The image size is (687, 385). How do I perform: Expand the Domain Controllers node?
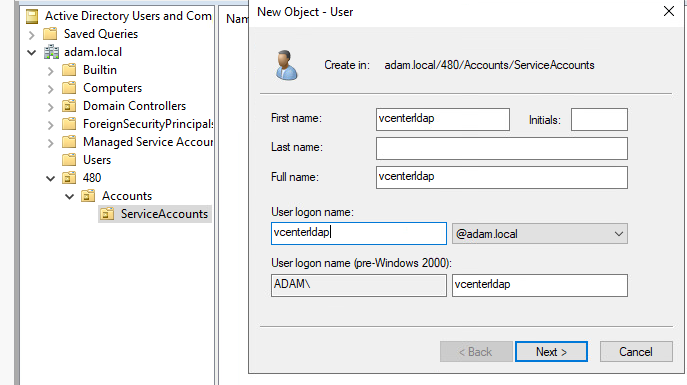(50, 106)
